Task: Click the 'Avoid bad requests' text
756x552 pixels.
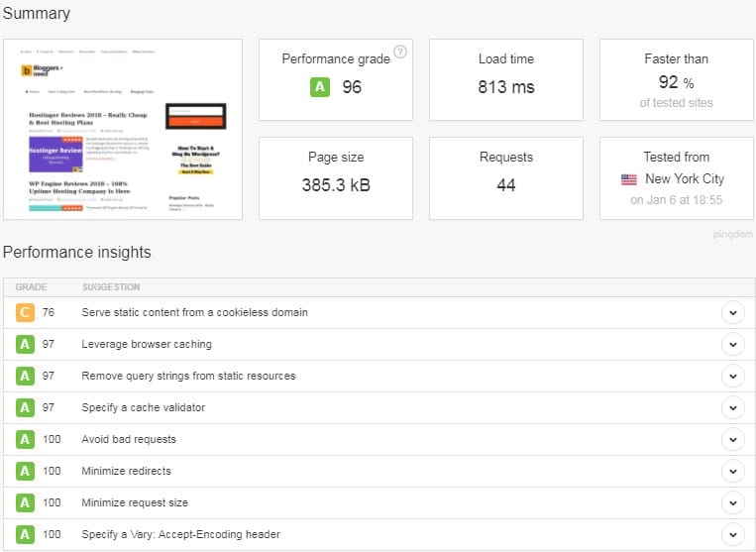Action: click(129, 440)
